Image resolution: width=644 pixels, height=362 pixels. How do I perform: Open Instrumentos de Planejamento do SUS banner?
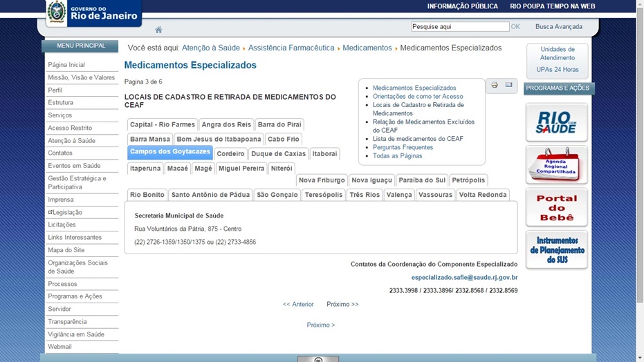[556, 249]
